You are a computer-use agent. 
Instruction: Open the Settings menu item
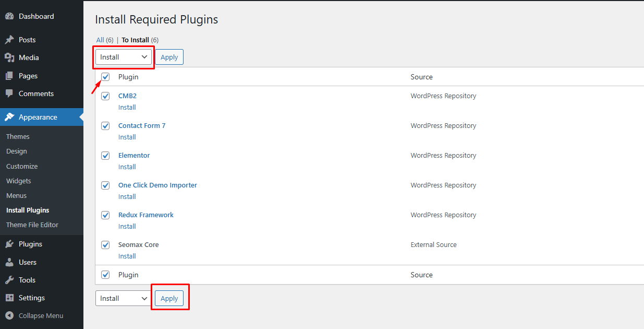click(x=32, y=298)
